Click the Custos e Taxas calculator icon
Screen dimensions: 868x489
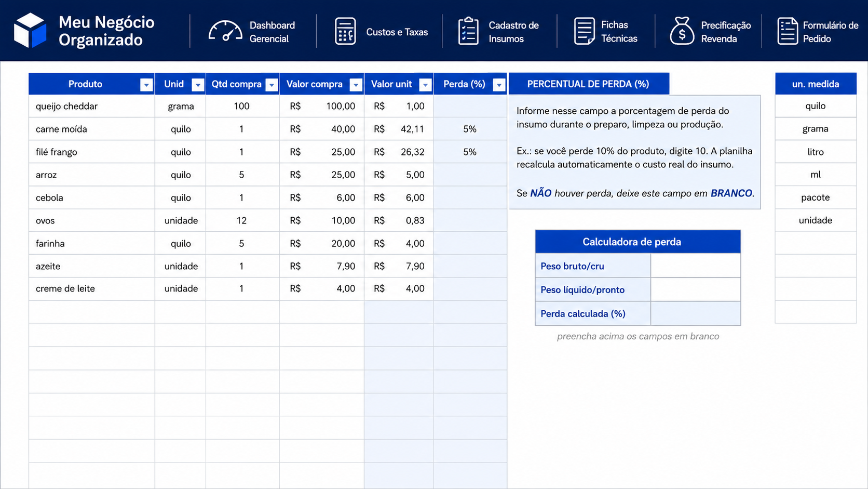pyautogui.click(x=345, y=31)
